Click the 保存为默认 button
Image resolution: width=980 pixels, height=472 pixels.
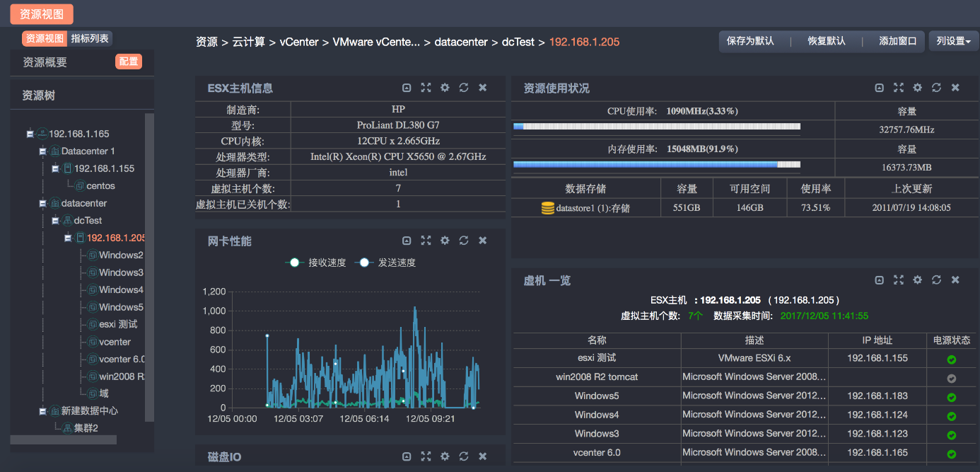[750, 41]
